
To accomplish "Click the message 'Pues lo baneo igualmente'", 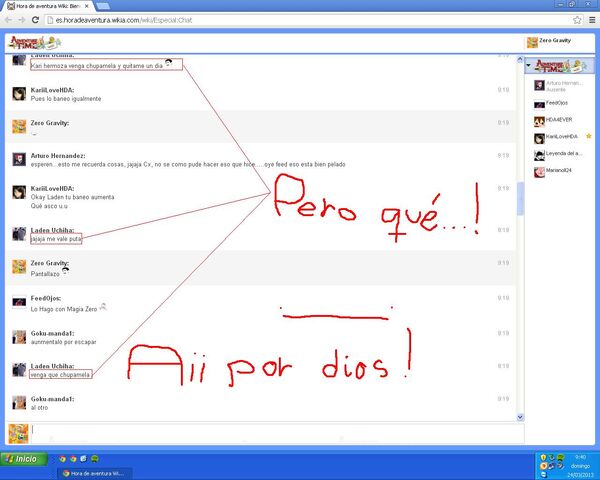I will click(x=66, y=99).
